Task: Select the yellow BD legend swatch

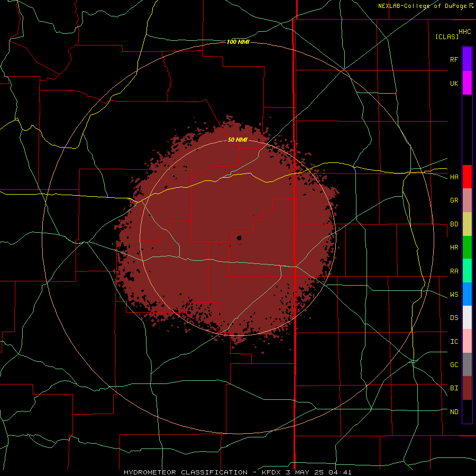Action: click(x=467, y=224)
